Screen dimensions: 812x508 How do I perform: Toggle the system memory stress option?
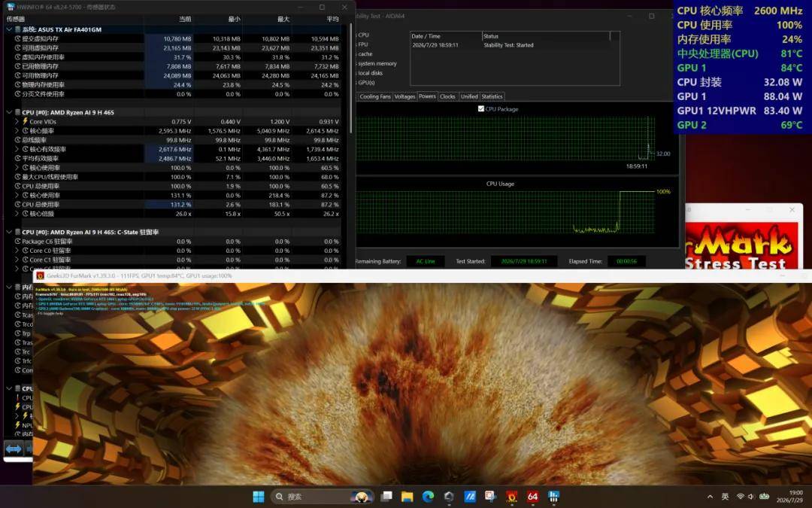click(x=377, y=64)
